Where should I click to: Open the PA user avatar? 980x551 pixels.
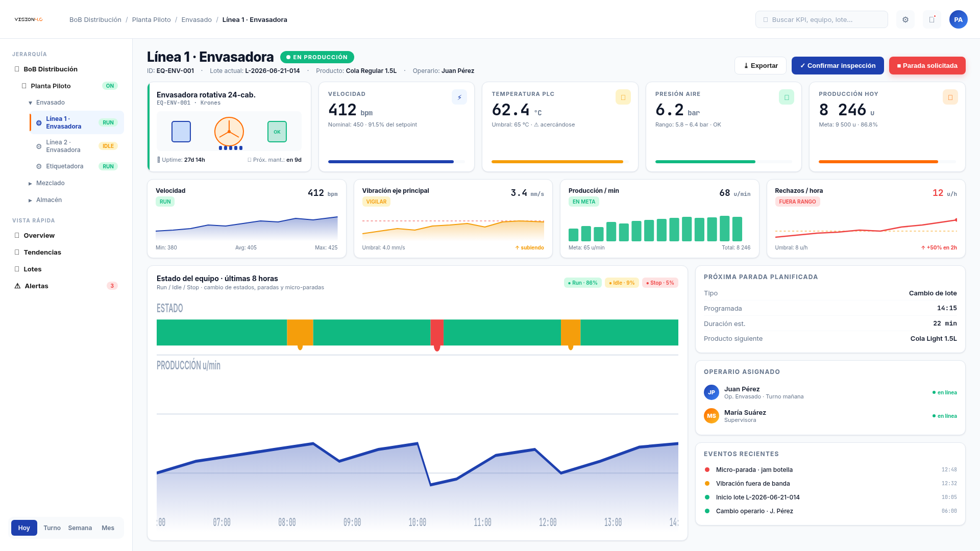(959, 19)
